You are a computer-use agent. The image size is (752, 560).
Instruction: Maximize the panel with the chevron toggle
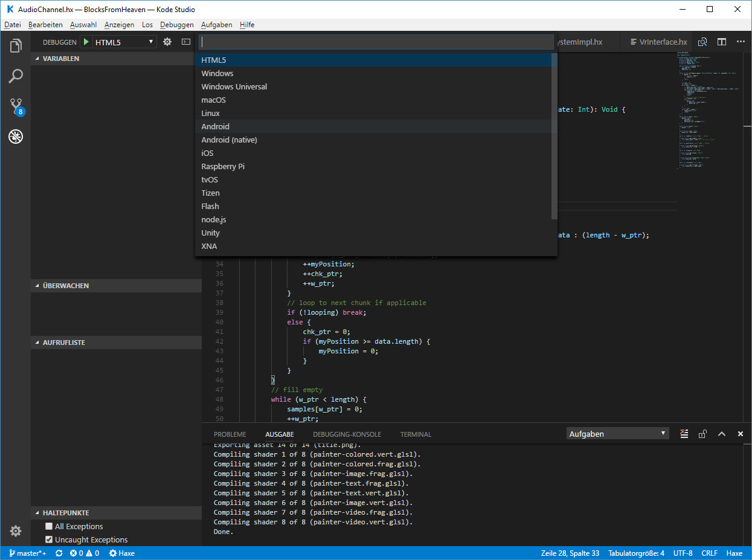pos(722,433)
